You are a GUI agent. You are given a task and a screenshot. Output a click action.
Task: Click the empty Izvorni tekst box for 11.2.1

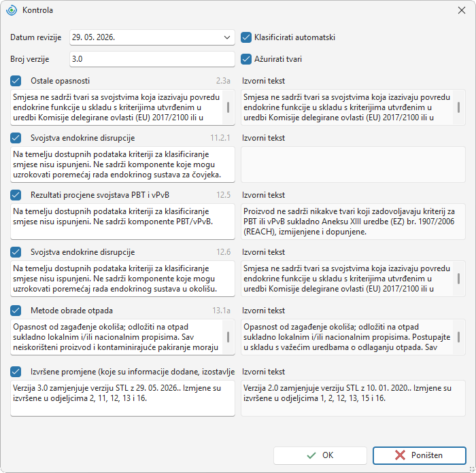(353, 164)
